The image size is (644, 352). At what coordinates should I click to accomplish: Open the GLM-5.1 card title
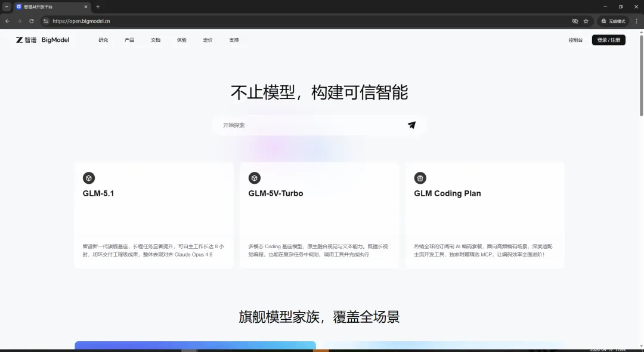click(98, 193)
